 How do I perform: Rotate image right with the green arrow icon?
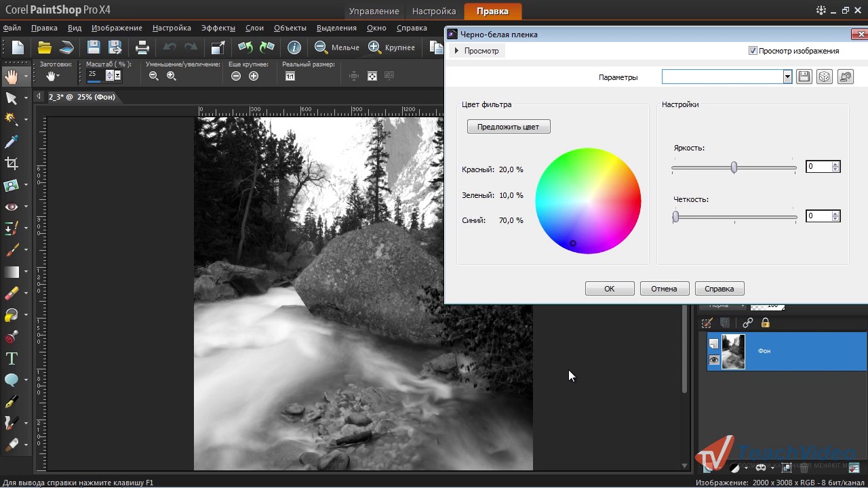[x=267, y=47]
